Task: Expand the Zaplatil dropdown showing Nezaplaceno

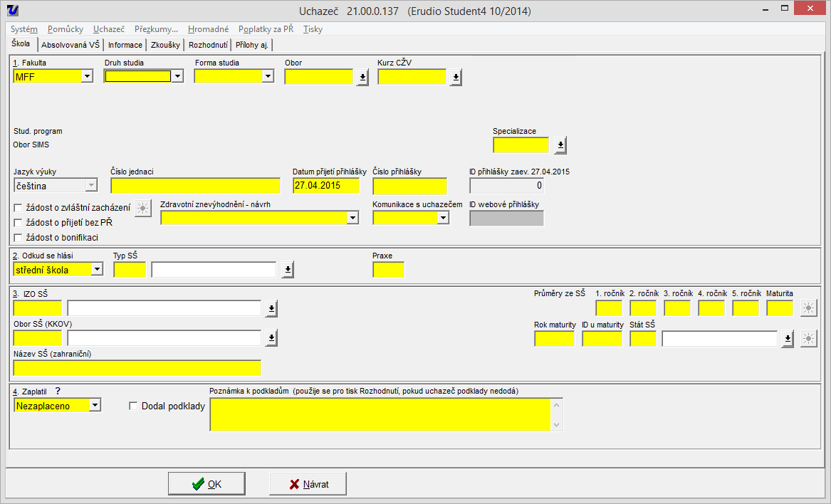Action: (x=95, y=406)
